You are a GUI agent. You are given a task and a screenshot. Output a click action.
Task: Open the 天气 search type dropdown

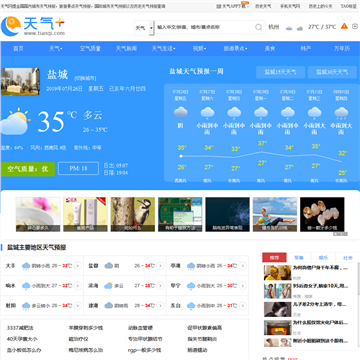[144, 28]
